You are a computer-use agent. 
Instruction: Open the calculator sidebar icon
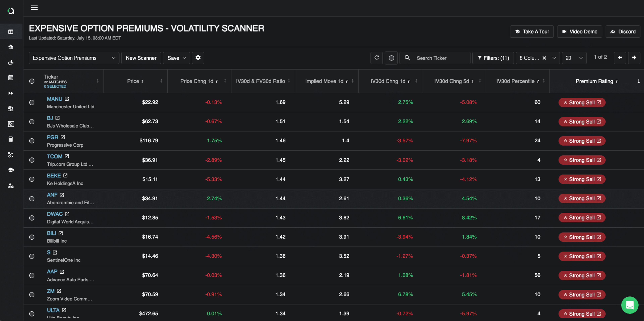[11, 139]
